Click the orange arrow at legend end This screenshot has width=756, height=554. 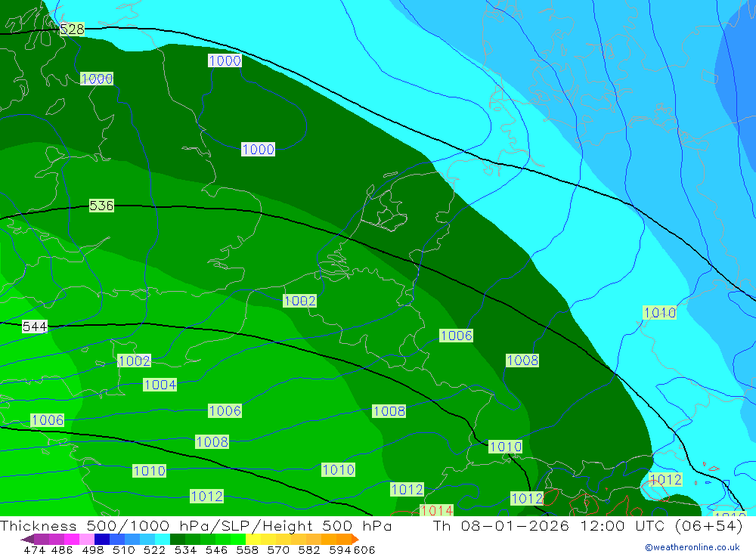355,539
